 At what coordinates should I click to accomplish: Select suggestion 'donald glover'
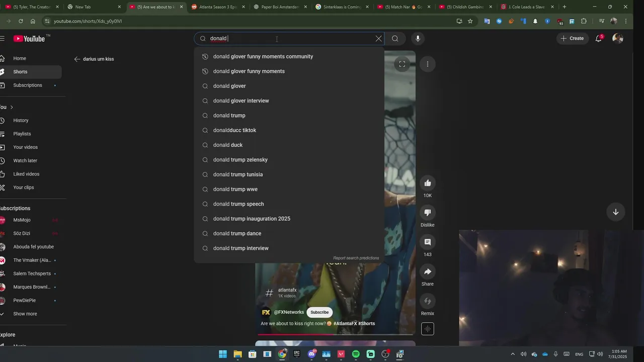[289, 86]
